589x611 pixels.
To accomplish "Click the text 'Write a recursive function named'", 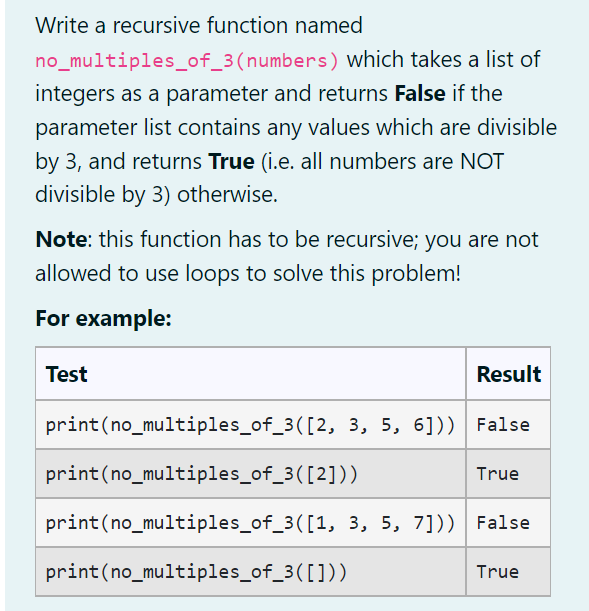I will click(x=199, y=25).
